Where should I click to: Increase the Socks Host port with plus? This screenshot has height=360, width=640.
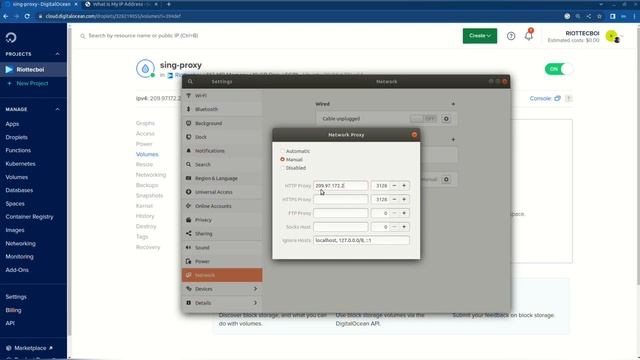[x=404, y=227]
